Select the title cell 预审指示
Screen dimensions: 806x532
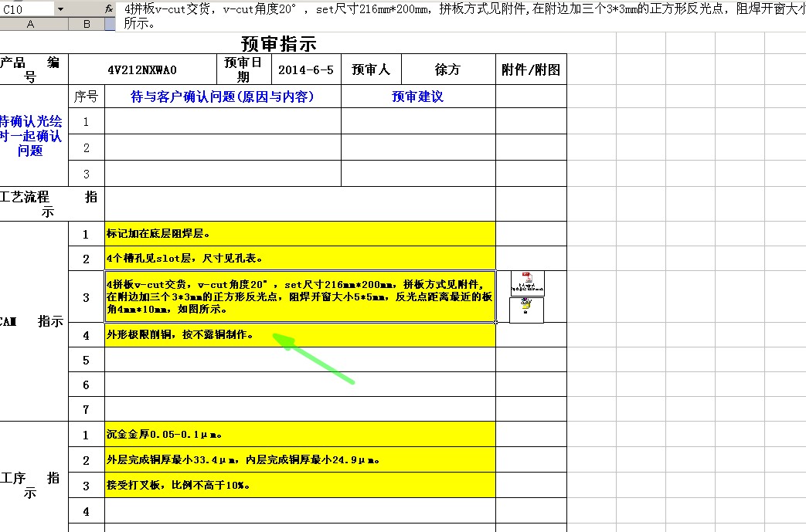click(279, 44)
